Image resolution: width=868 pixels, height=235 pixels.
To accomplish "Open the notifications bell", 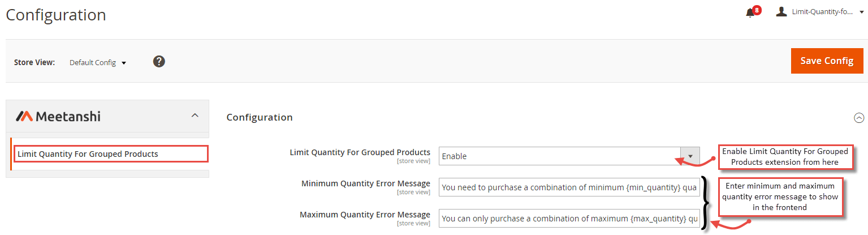I will [750, 13].
